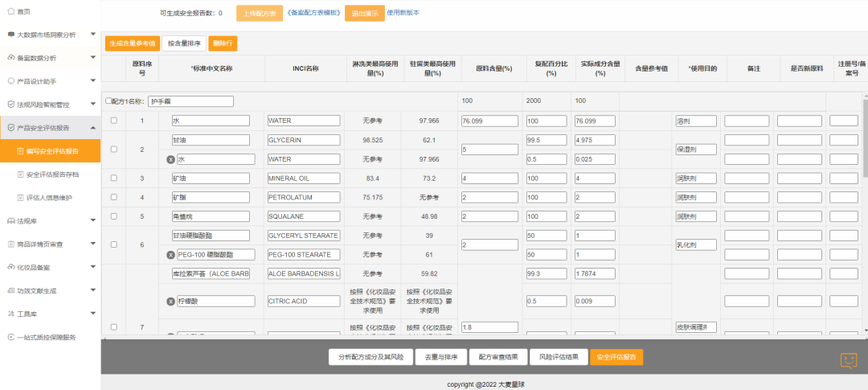Expand the 产品设计助手 menu arrow
The height and width of the screenshot is (390, 868).
click(93, 81)
